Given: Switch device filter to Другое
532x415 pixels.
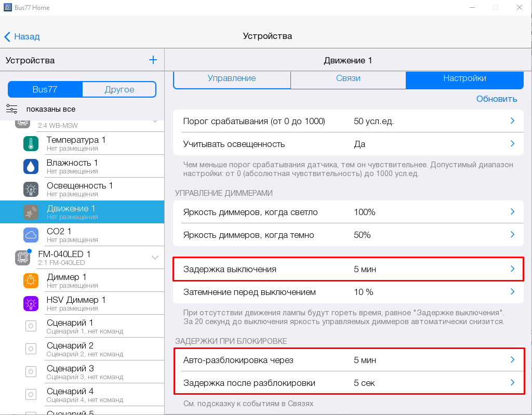Looking at the screenshot, I should pyautogui.click(x=119, y=89).
